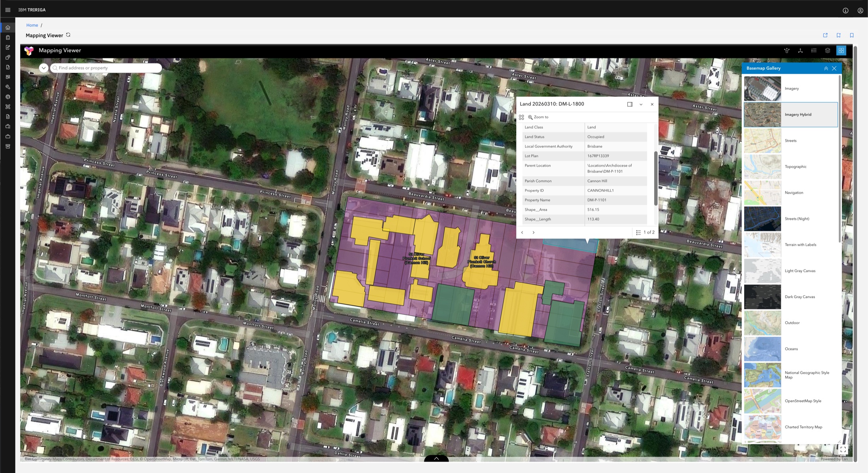
Task: Choose OpenStreetMap Style basemap
Action: point(791,401)
